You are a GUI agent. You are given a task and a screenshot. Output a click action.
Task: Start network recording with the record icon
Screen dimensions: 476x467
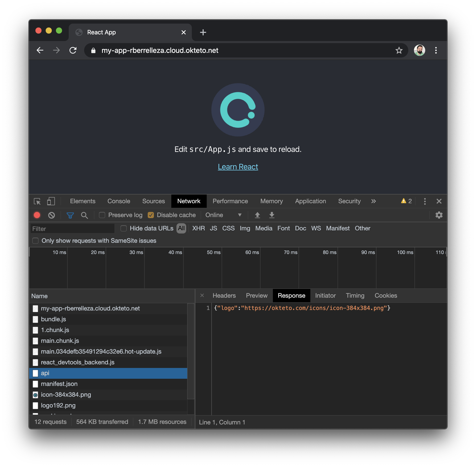[x=37, y=215]
